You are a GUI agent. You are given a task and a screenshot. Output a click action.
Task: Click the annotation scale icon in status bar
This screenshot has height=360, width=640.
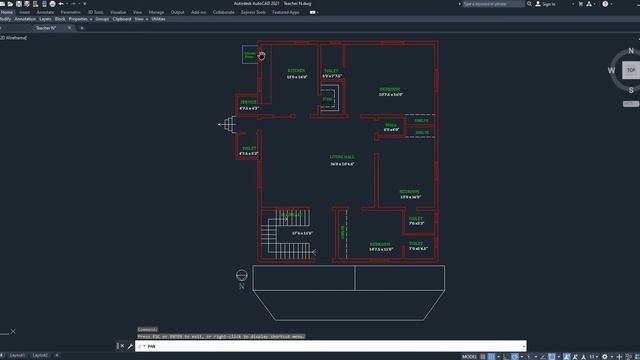coord(584,357)
